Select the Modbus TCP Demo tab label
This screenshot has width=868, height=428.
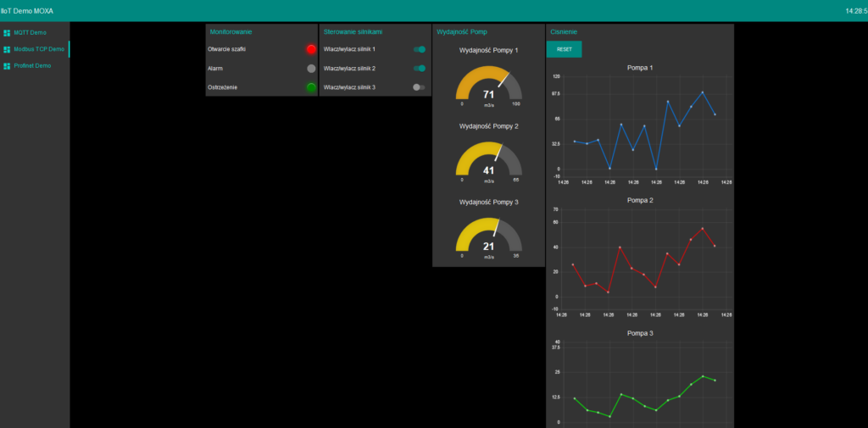click(x=38, y=49)
